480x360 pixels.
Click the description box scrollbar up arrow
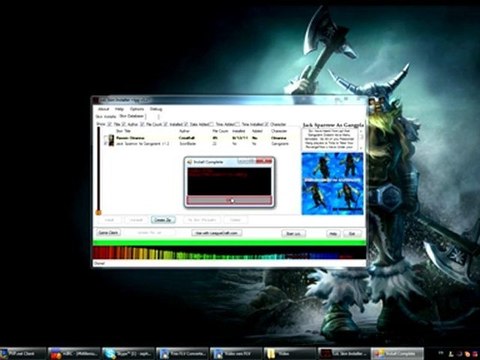(360, 131)
